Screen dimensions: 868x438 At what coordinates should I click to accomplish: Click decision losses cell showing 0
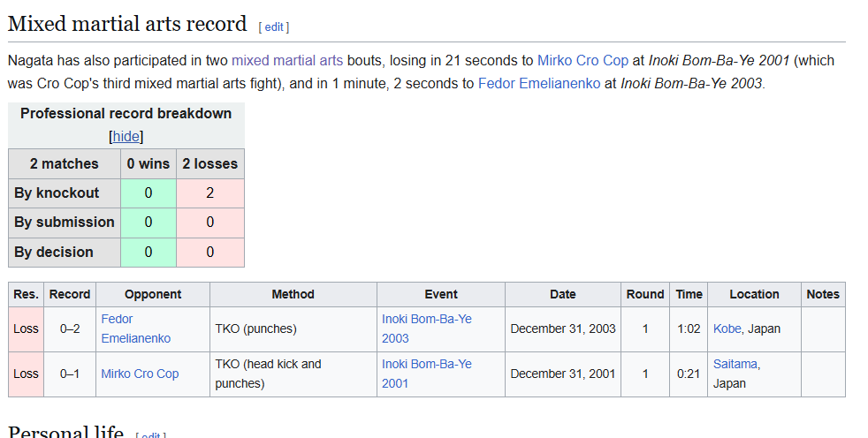[x=210, y=253]
